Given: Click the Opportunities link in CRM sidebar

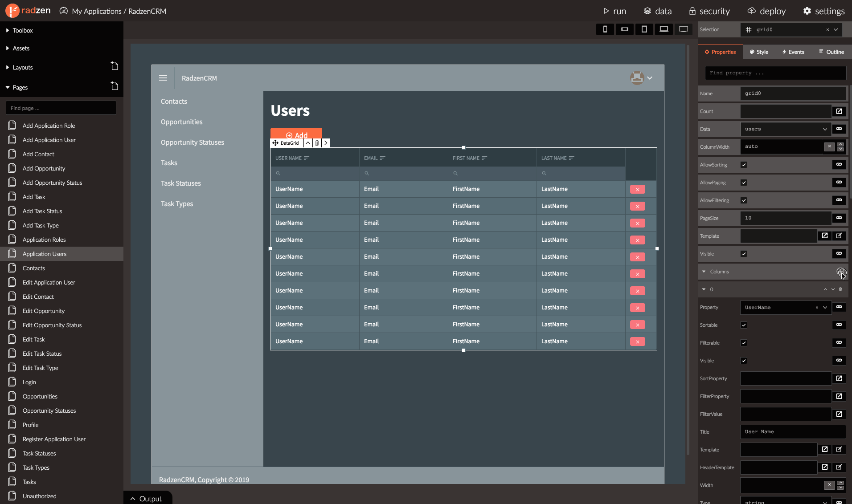Looking at the screenshot, I should pyautogui.click(x=181, y=122).
